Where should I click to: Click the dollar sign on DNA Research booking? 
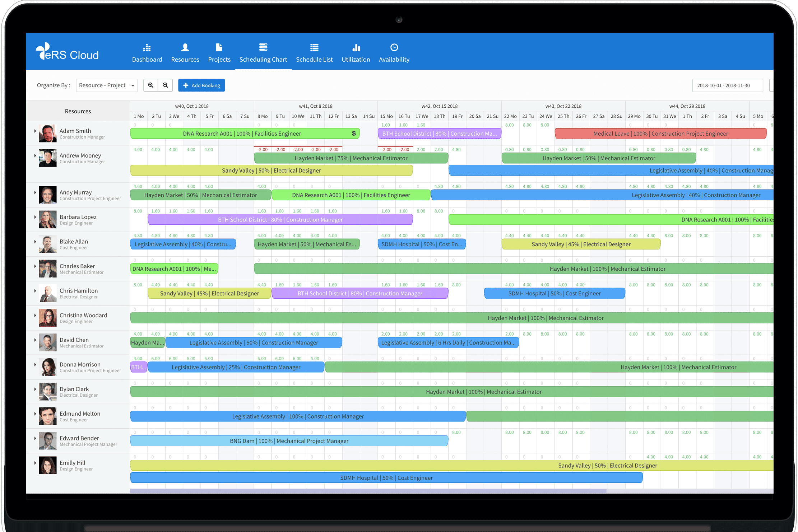point(354,134)
